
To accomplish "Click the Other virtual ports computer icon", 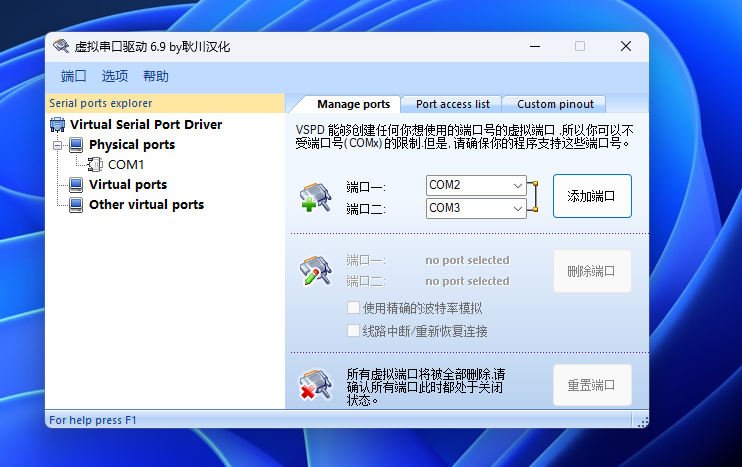I will 76,204.
